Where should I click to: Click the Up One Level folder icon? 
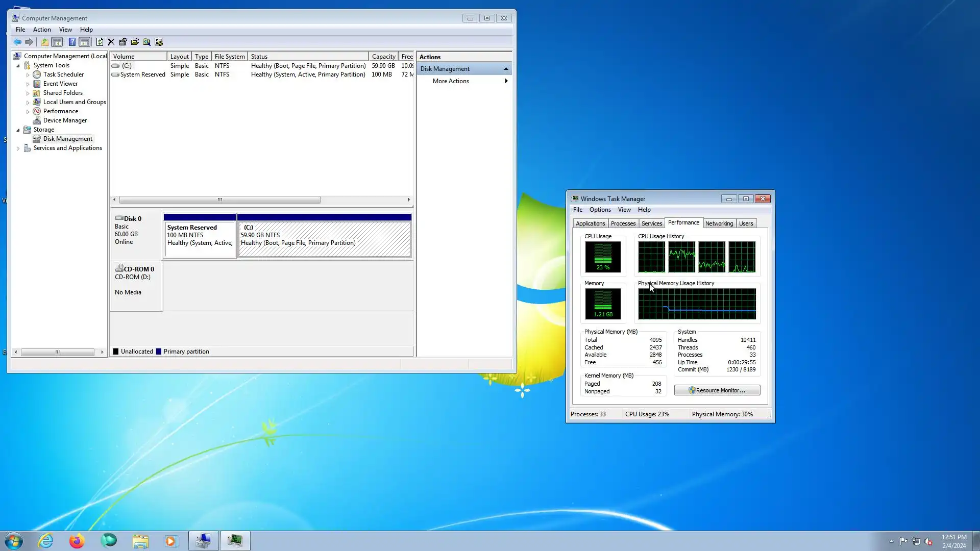45,42
